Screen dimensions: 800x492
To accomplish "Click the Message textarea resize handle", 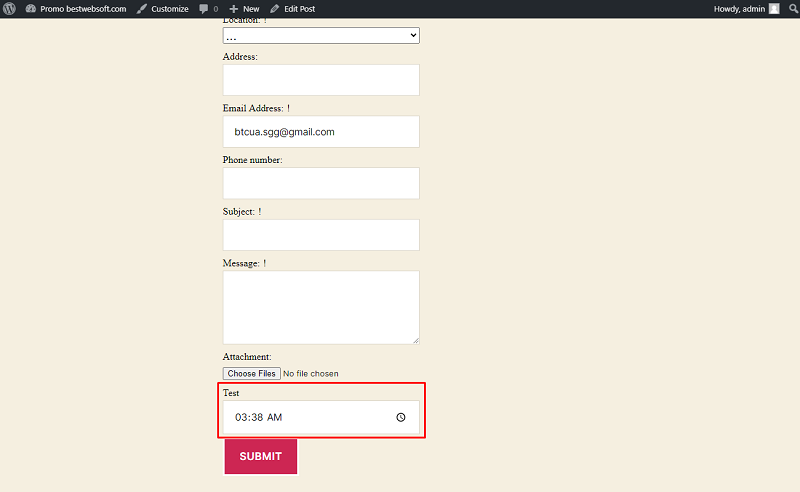I will 416,340.
